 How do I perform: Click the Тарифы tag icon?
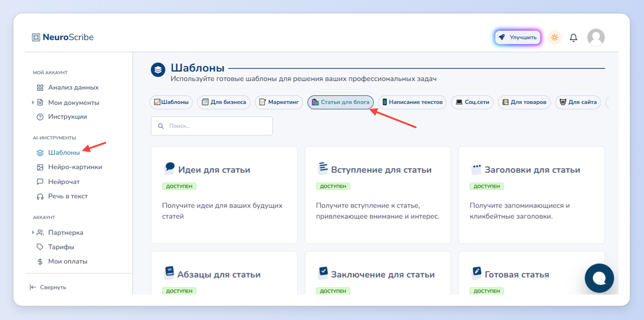40,247
